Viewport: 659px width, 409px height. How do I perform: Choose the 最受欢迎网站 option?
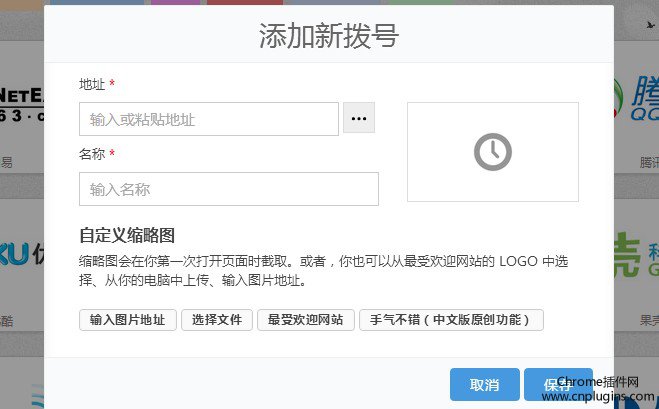pos(305,320)
